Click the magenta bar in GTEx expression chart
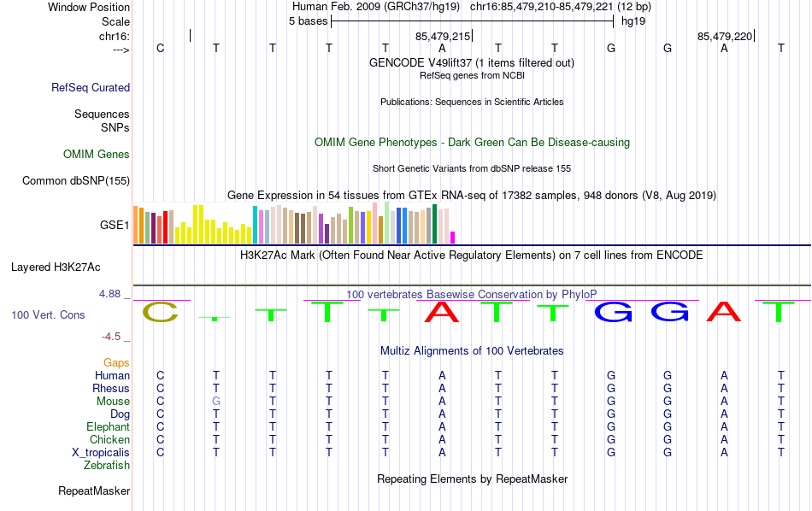The height and width of the screenshot is (511, 812). point(453,238)
